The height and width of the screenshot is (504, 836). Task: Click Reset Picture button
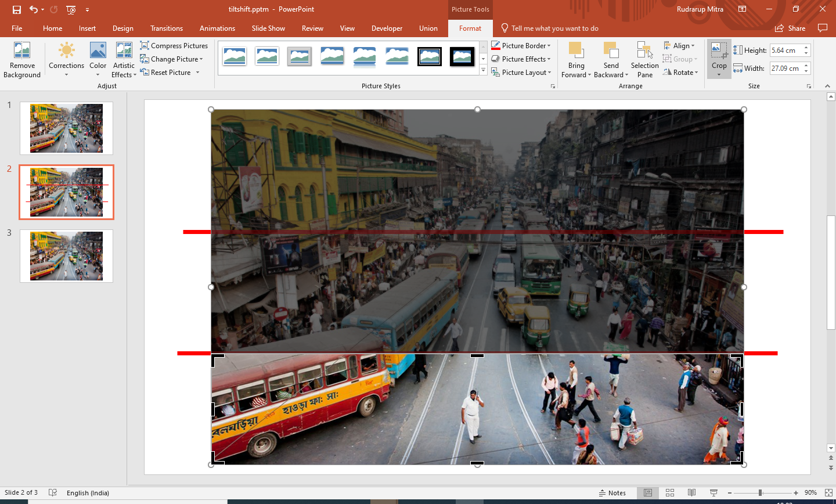166,72
